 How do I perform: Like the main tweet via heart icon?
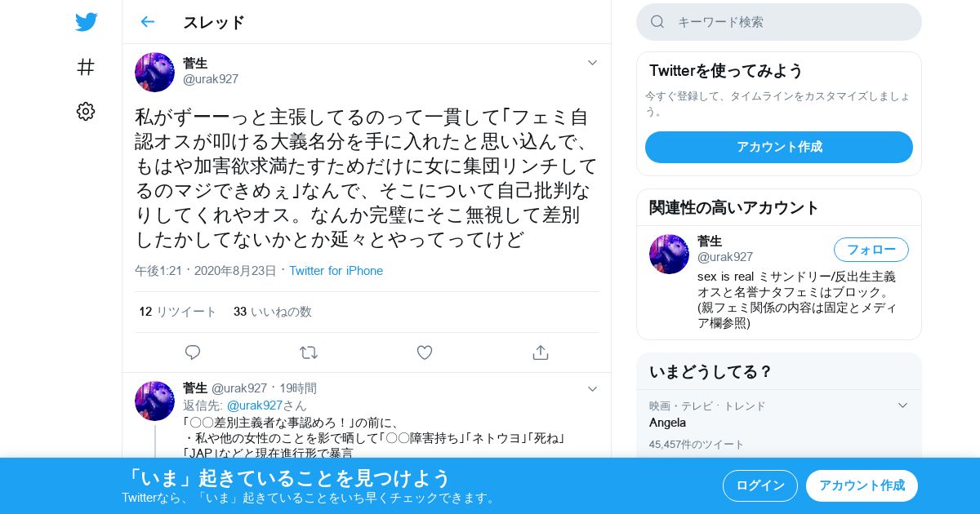point(425,352)
